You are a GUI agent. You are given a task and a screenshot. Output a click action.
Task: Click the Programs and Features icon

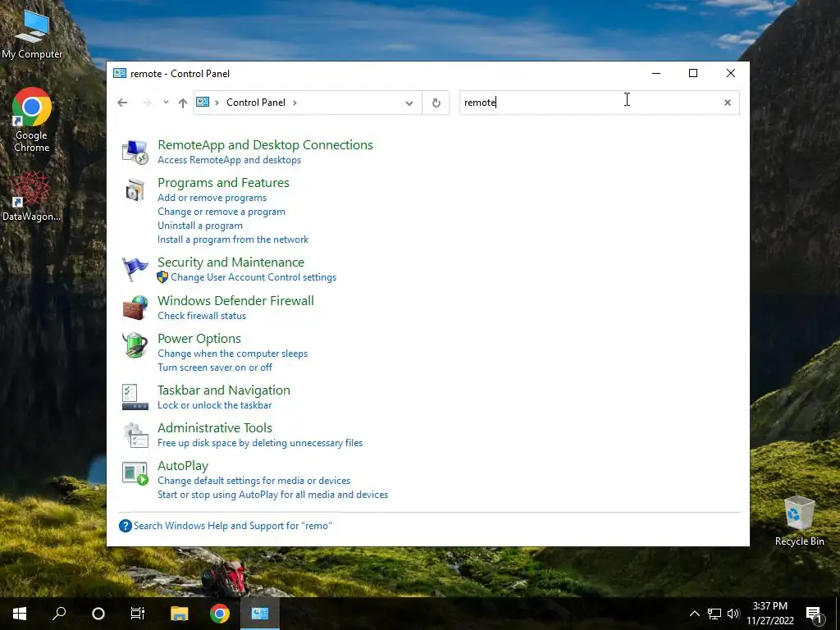(135, 189)
